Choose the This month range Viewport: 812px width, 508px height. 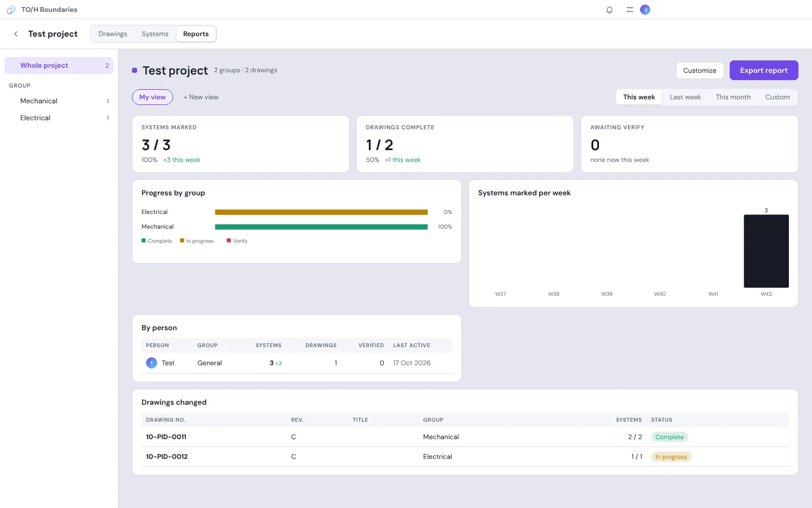tap(733, 97)
